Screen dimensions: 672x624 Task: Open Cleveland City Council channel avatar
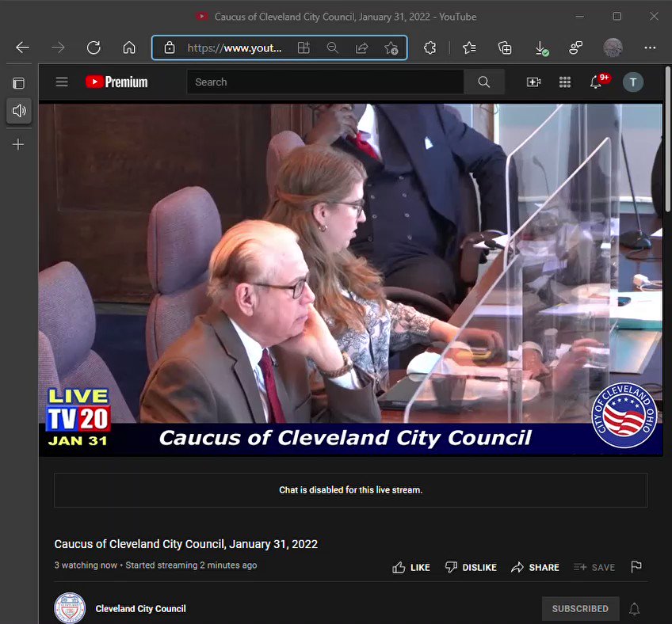click(70, 608)
